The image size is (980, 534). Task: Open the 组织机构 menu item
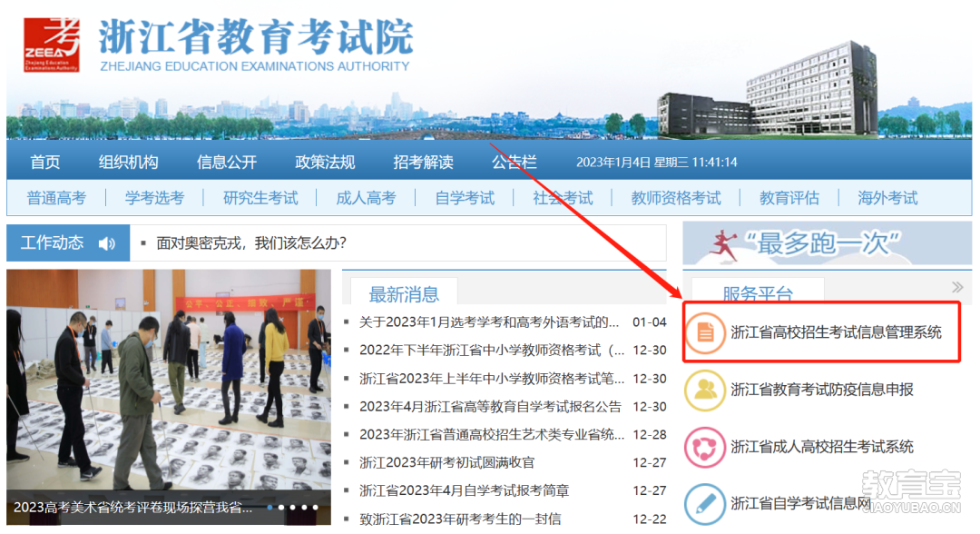pyautogui.click(x=128, y=162)
